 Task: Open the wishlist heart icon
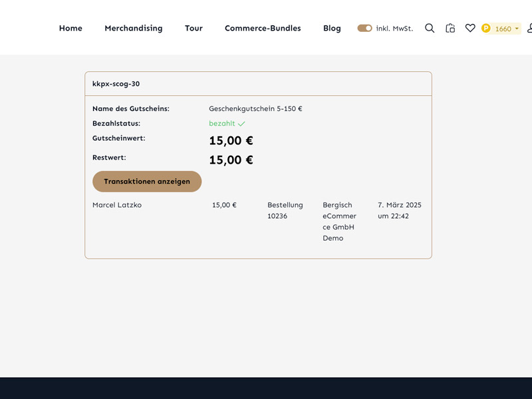470,28
